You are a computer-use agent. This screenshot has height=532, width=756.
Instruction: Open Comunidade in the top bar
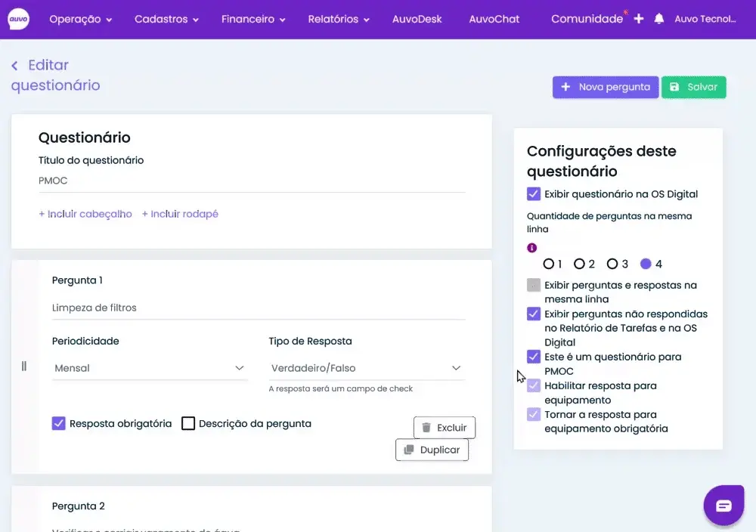click(x=587, y=20)
